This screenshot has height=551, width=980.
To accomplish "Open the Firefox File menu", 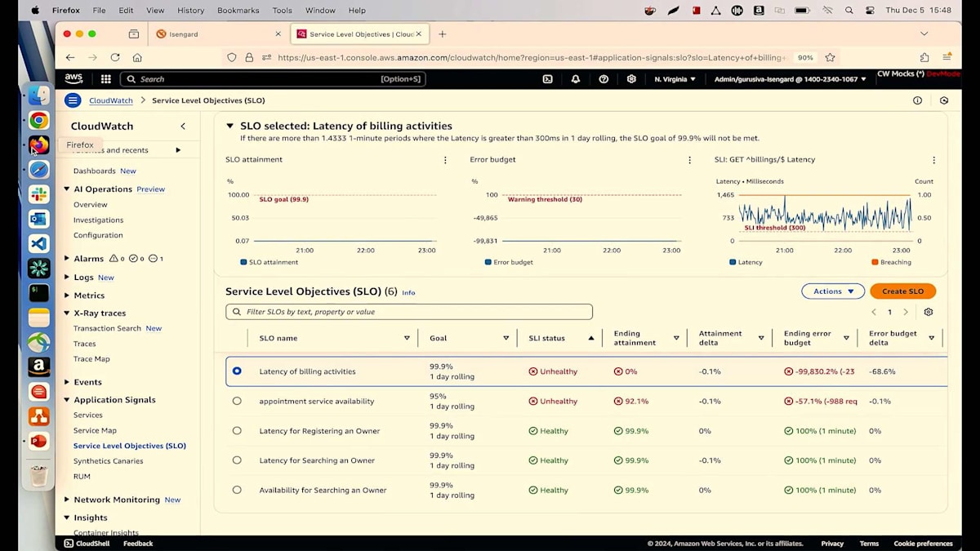I will 99,11.
